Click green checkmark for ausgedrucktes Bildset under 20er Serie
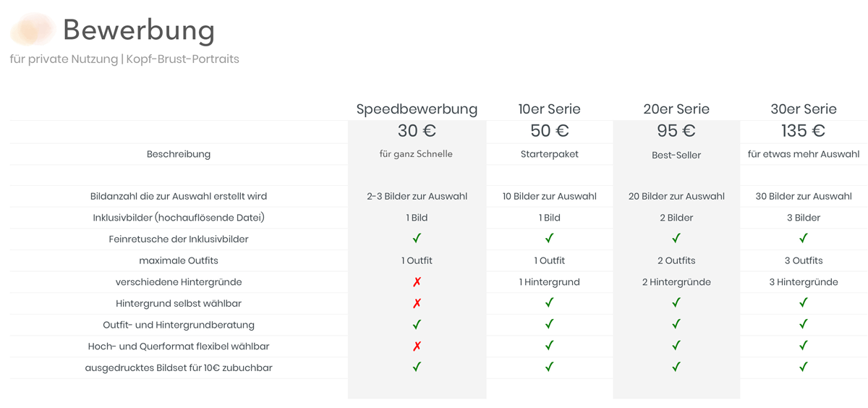868x408 pixels. (676, 367)
